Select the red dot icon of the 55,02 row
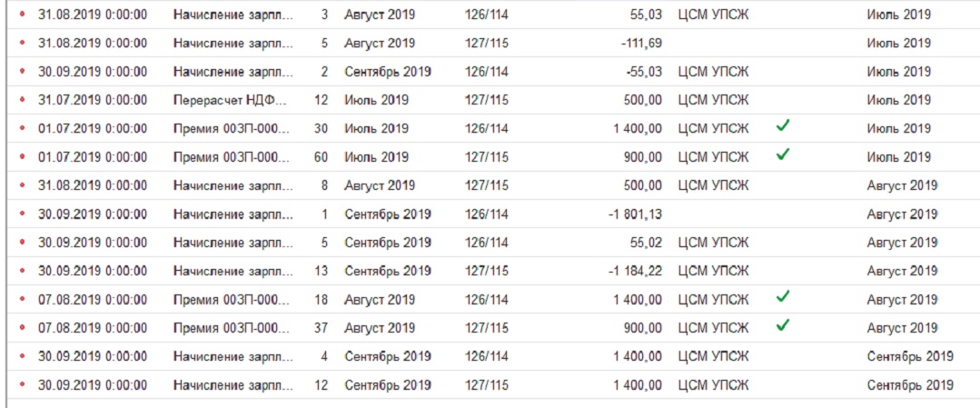This screenshot has height=408, width=980. [23, 243]
